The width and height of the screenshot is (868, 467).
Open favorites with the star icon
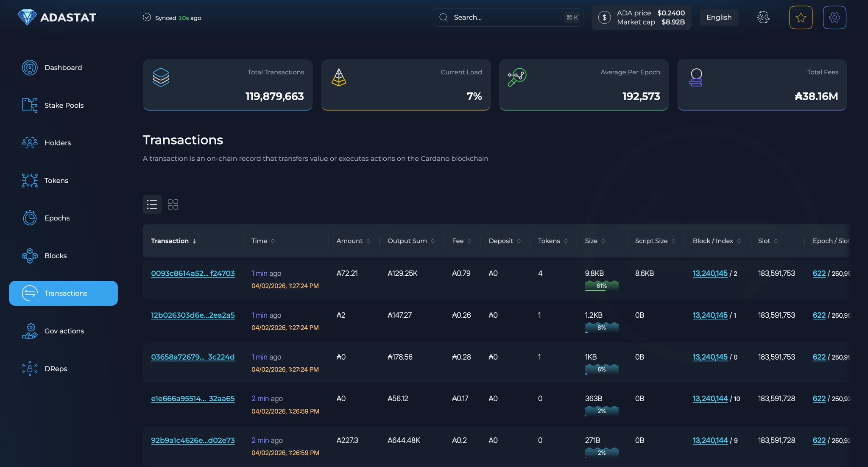click(801, 17)
